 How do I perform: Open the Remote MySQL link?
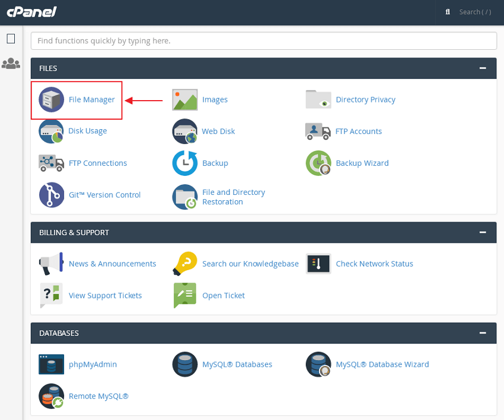tap(98, 396)
